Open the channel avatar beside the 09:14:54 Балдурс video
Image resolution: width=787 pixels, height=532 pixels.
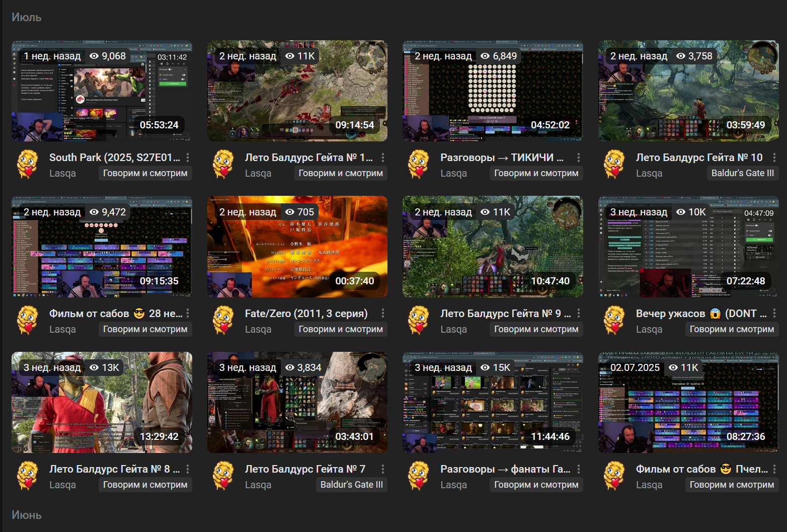(x=223, y=165)
